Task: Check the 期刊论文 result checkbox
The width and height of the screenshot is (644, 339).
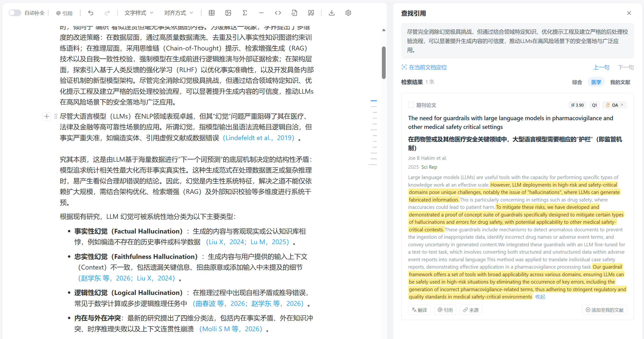Action: click(x=411, y=105)
